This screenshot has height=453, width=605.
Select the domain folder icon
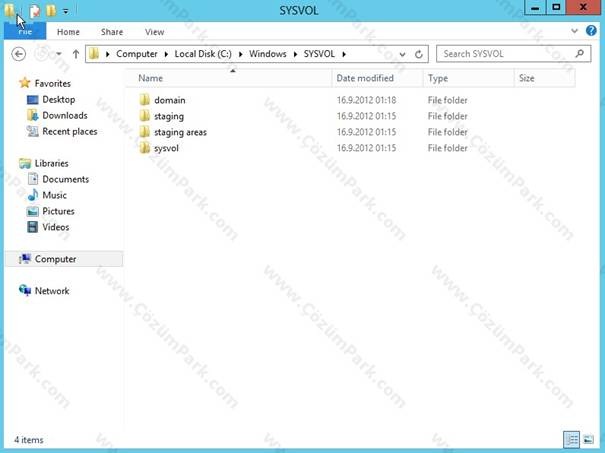coord(145,100)
